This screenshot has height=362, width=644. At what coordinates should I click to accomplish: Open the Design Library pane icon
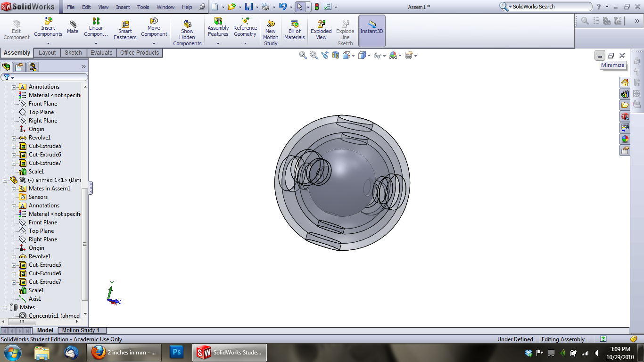(x=625, y=94)
